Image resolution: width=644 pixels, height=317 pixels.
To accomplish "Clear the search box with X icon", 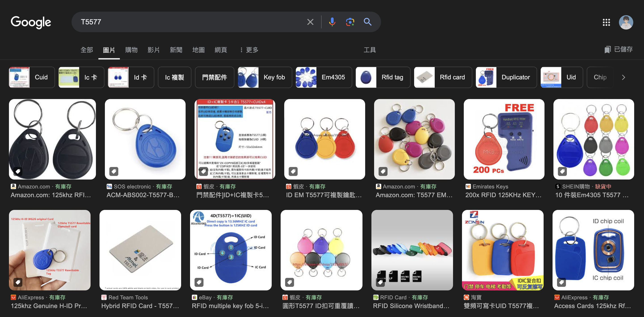I will pyautogui.click(x=310, y=22).
